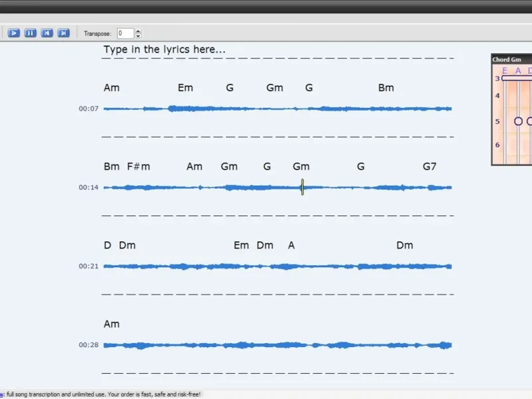Viewport: 532px width, 399px height.
Task: Select the D chord in 00:21 row
Action: 107,245
